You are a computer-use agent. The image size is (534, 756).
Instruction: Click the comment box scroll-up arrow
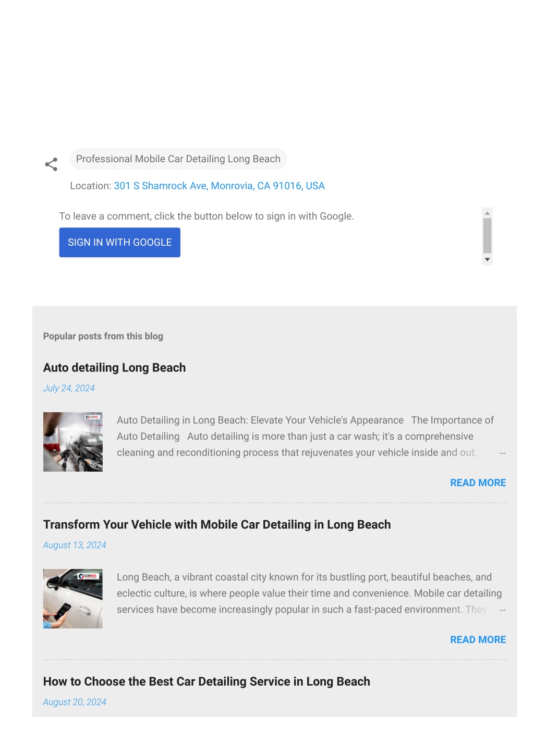click(x=487, y=213)
